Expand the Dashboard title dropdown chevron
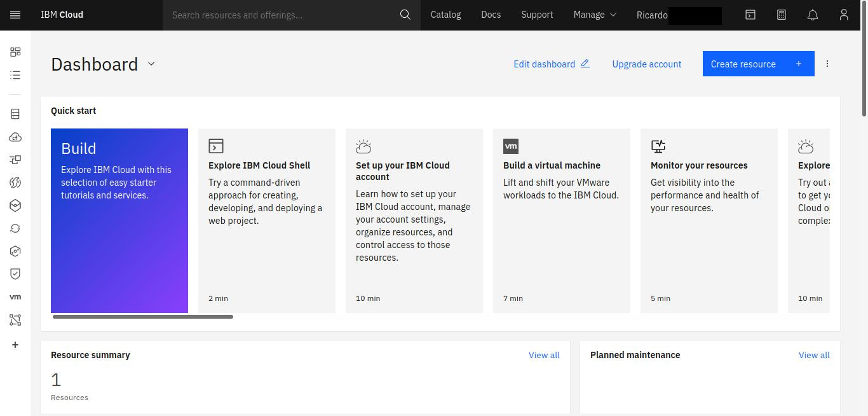The height and width of the screenshot is (416, 868). tap(151, 64)
